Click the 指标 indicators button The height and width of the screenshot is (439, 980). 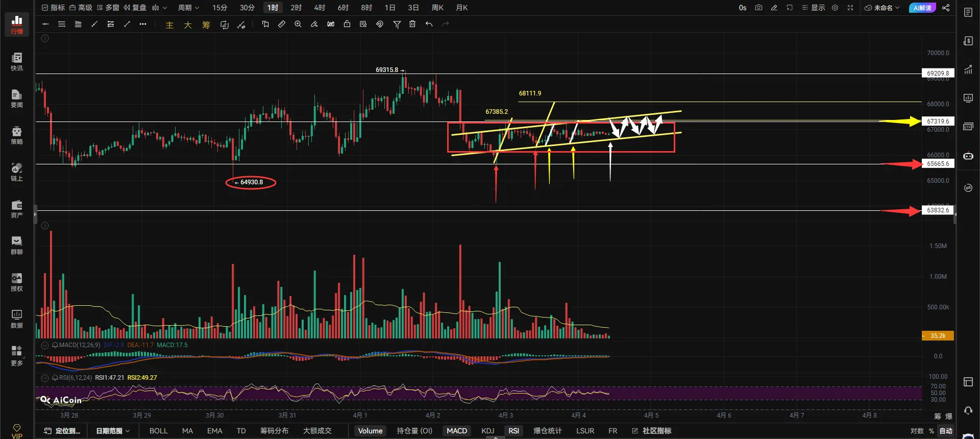coord(53,8)
